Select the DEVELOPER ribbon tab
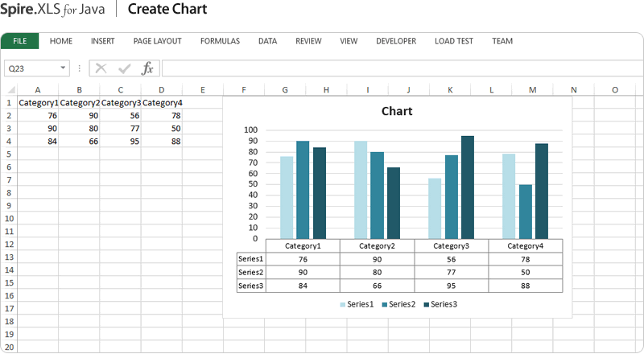 pyautogui.click(x=396, y=41)
